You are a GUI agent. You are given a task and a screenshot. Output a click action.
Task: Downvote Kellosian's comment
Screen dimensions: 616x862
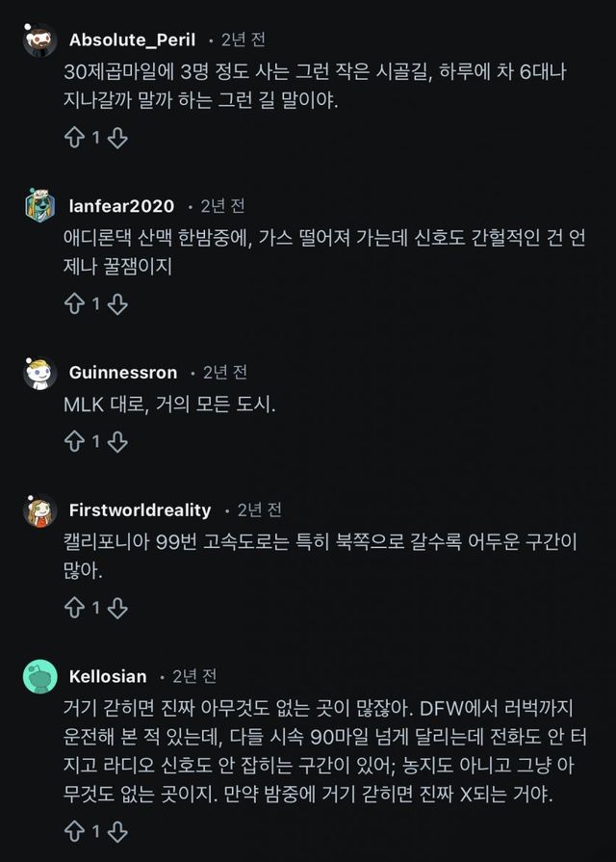116,830
